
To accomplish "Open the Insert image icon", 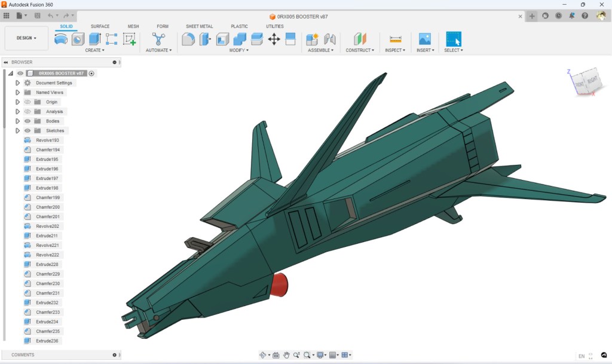I will tap(424, 39).
